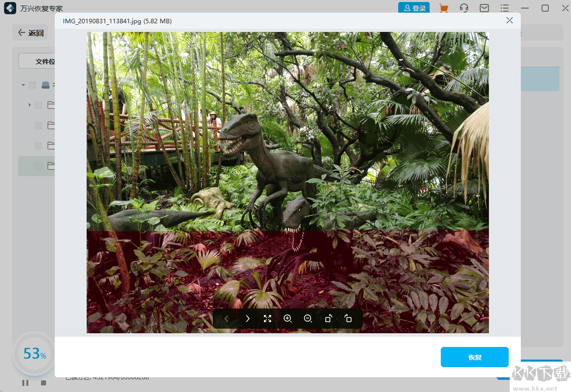The height and width of the screenshot is (392, 571).
Task: Select the folder icon in highlighted row
Action: (51, 166)
